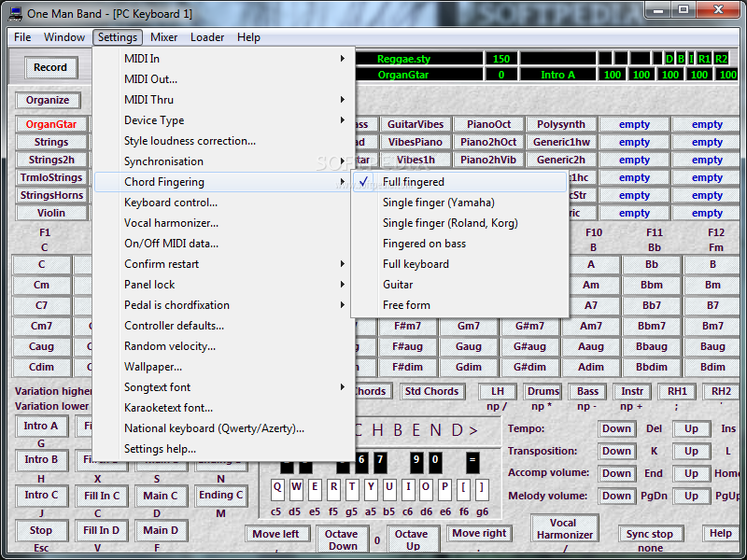Open the Window menu

pyautogui.click(x=64, y=37)
